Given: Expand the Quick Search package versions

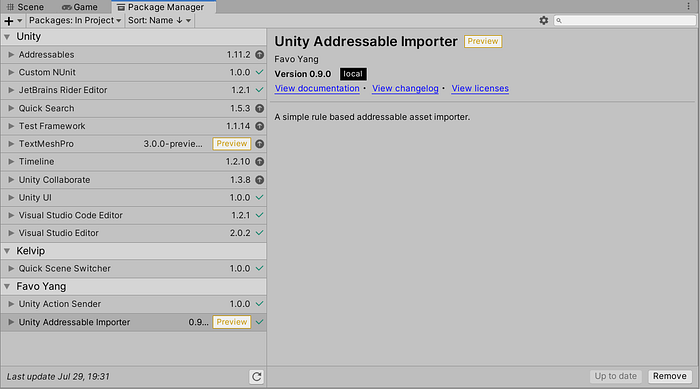Looking at the screenshot, I should point(11,109).
